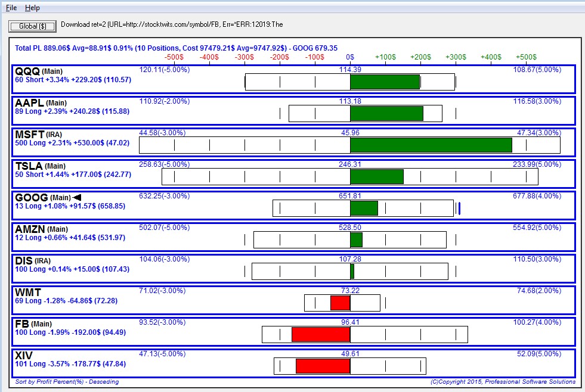Click the Global ($) button
The image size is (585, 392).
pos(32,26)
